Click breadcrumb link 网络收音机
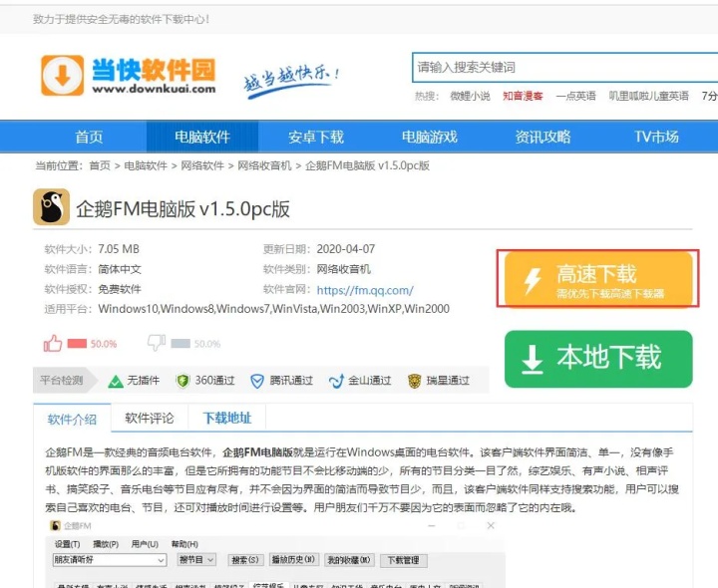This screenshot has width=718, height=588. 264,165
